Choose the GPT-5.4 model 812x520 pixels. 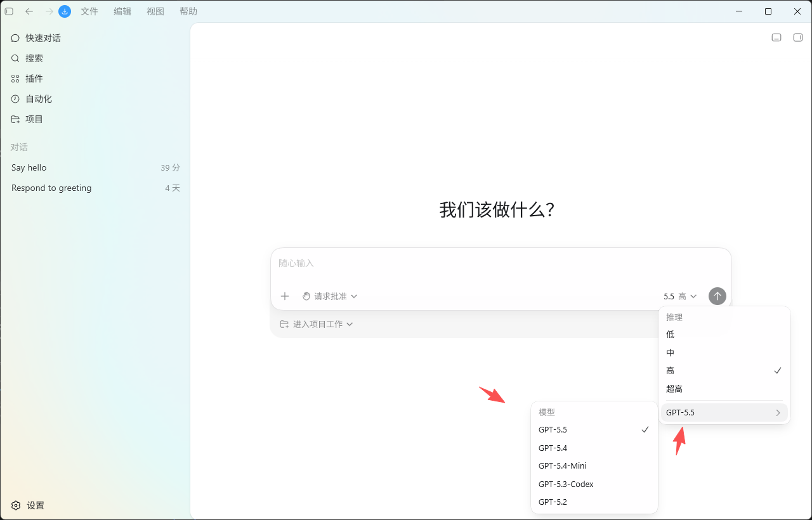tap(594, 448)
